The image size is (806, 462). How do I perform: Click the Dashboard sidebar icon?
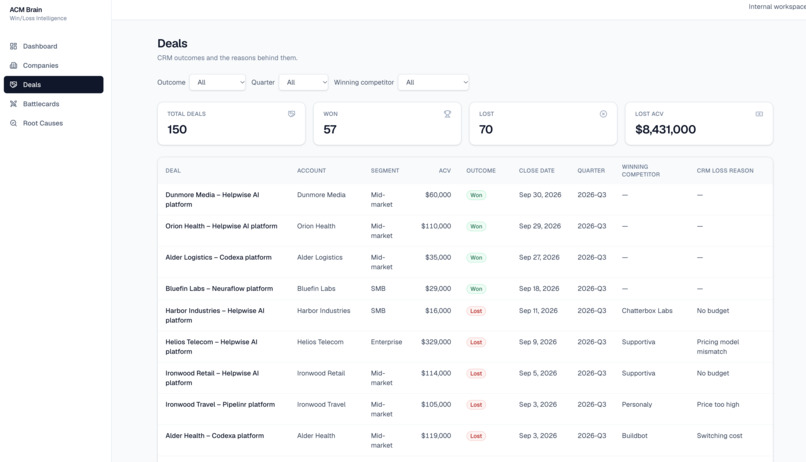[x=13, y=46]
